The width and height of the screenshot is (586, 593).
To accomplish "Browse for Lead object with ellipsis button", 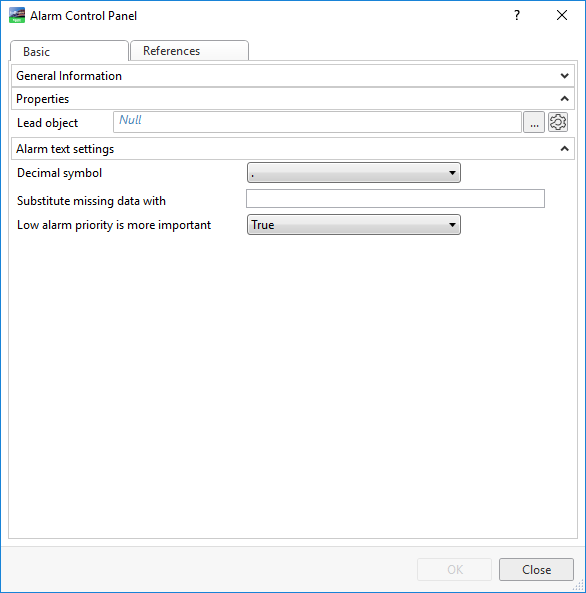I will pyautogui.click(x=534, y=122).
